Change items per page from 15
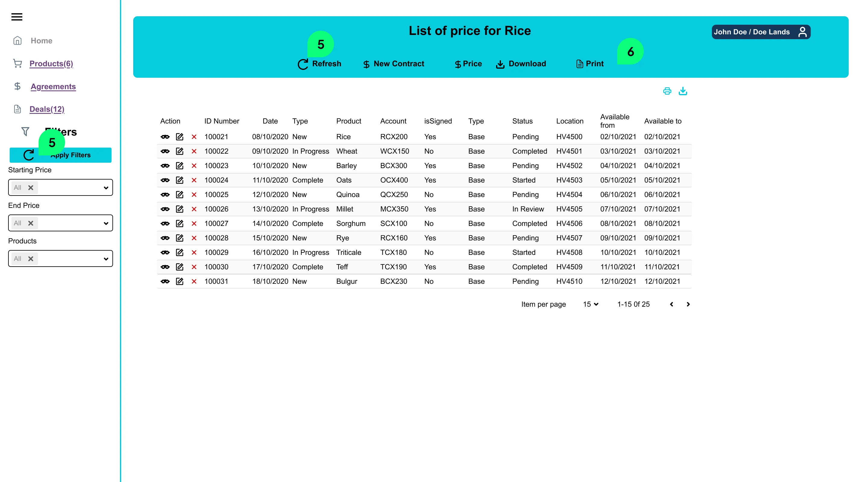 point(590,304)
